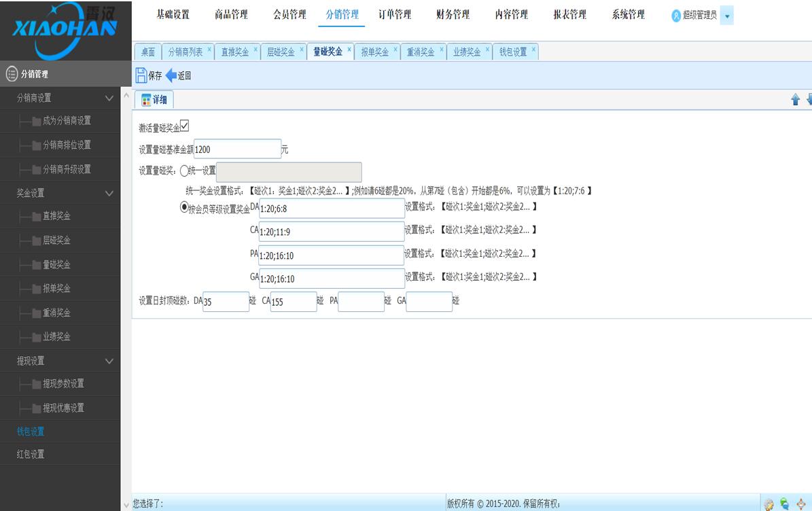Click the sidebar scroll up arrow
The image size is (812, 511).
click(x=126, y=95)
